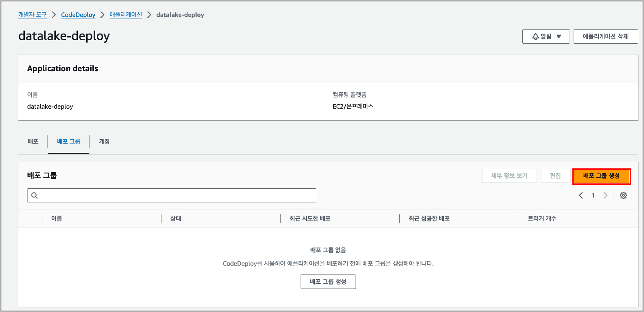Select the 배포 그룹 tab
644x312 pixels.
coord(69,141)
